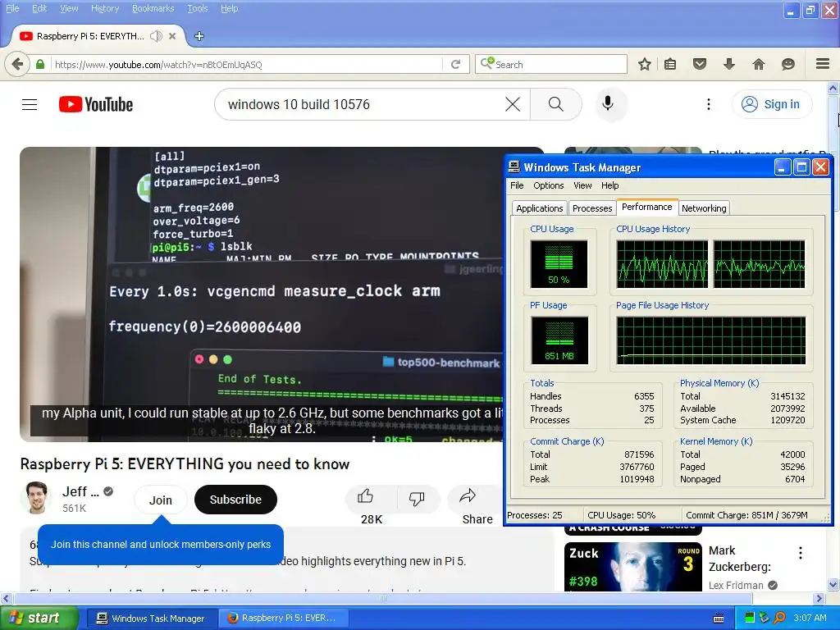
Task: Click the Pocket save icon
Action: (700, 64)
